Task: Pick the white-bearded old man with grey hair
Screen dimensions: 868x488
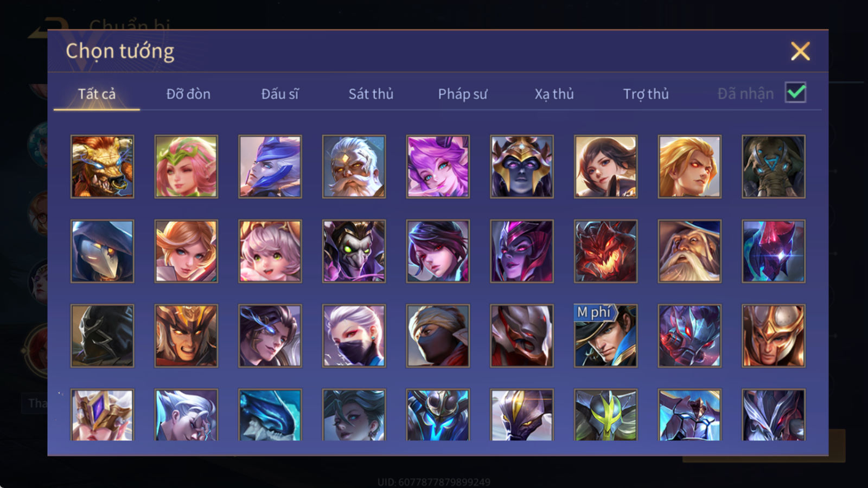Action: (x=354, y=166)
